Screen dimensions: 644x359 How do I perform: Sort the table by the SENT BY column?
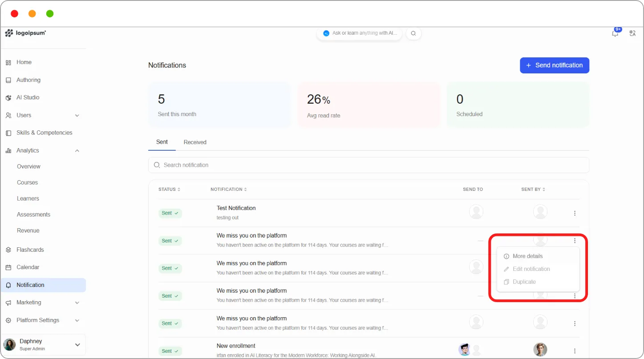point(533,190)
